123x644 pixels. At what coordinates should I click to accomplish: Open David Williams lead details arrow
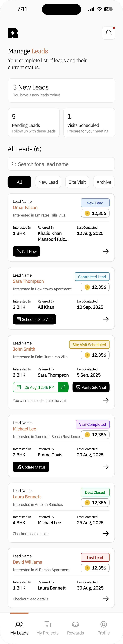point(106,599)
